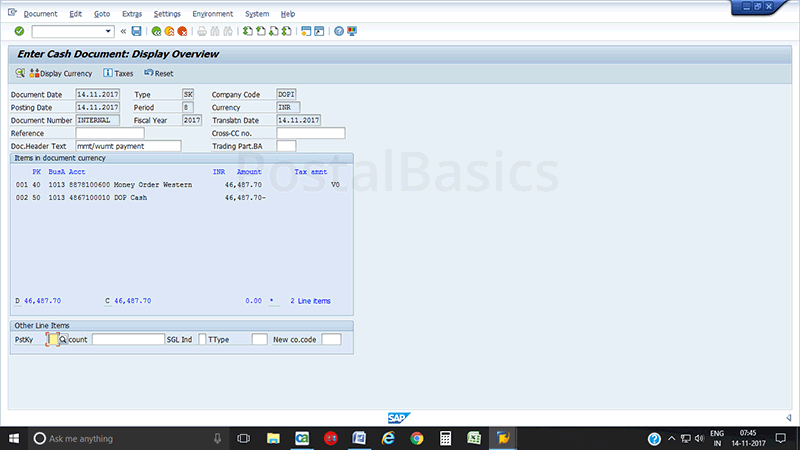The width and height of the screenshot is (800, 450).
Task: Open PstKy search help lookup icon
Action: [64, 340]
